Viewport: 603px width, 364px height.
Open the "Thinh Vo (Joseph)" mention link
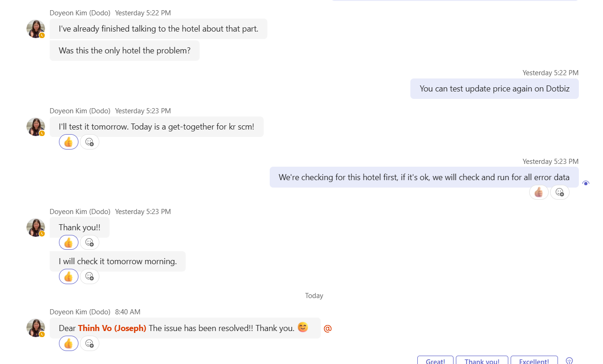pos(112,328)
